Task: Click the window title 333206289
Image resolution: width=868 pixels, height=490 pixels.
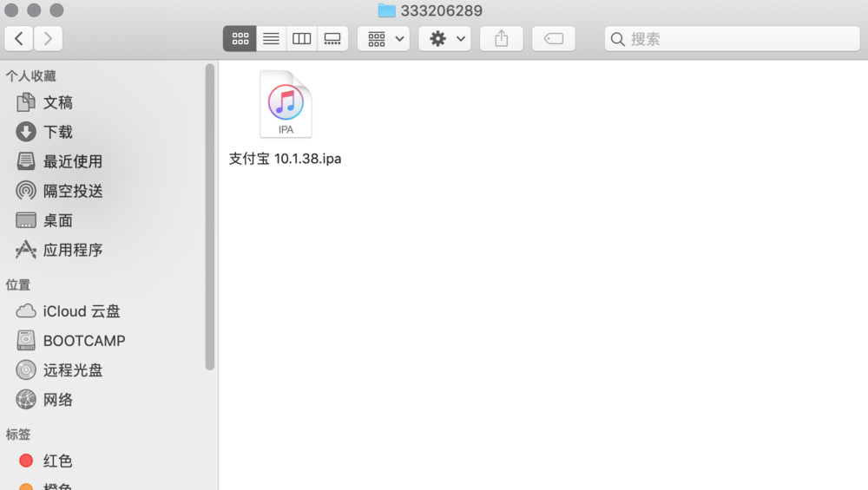Action: tap(441, 10)
